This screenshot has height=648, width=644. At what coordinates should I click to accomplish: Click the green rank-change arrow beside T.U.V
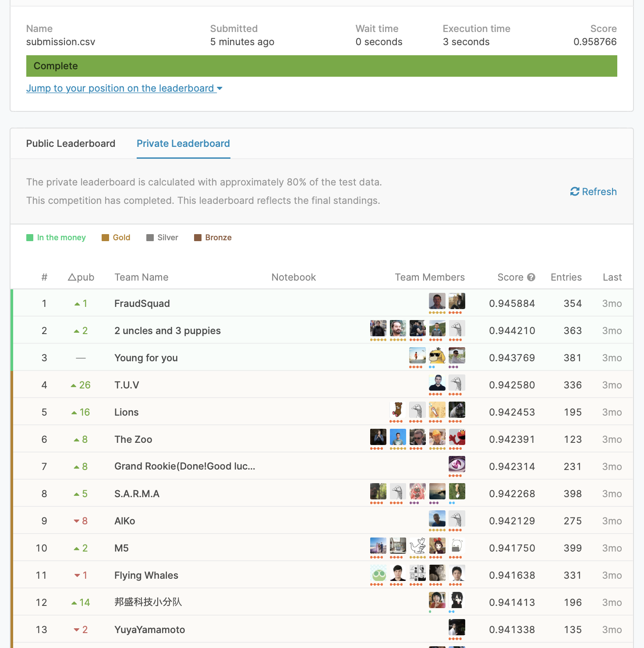pos(74,385)
